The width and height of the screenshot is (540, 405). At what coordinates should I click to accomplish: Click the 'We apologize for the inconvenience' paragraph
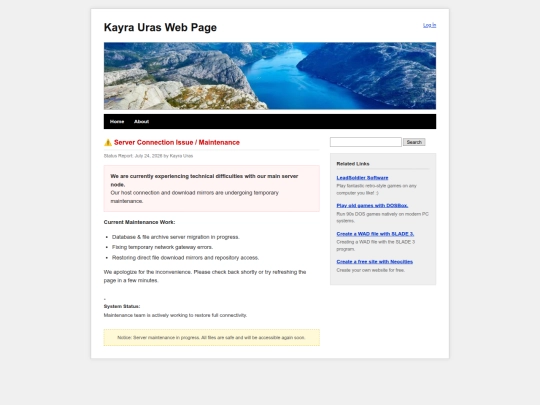pyautogui.click(x=205, y=276)
